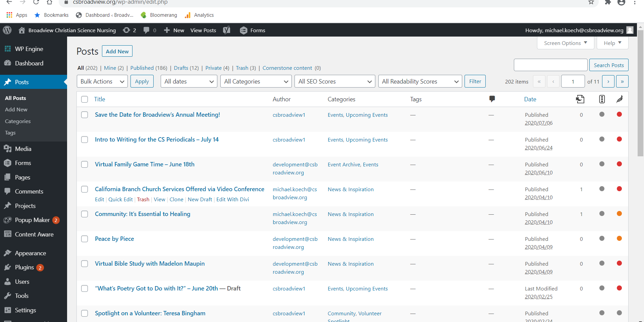Click the red SEO score dot for Save the Date

click(x=620, y=114)
